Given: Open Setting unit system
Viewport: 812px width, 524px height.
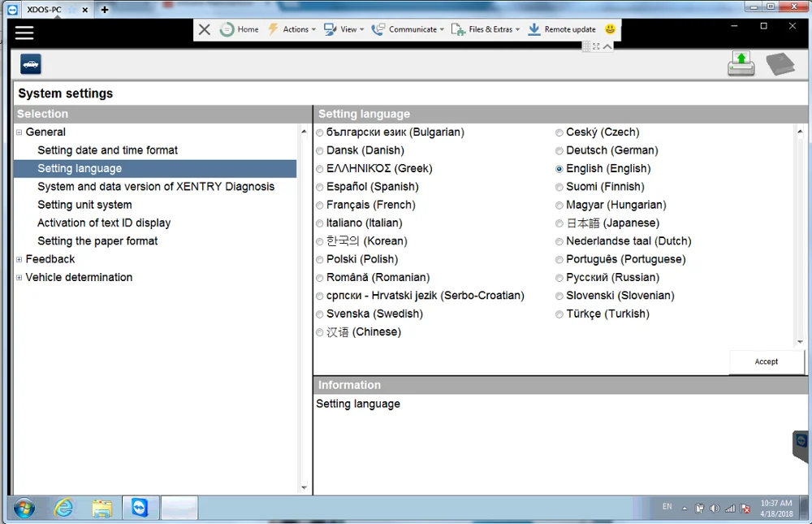Looking at the screenshot, I should tap(84, 205).
